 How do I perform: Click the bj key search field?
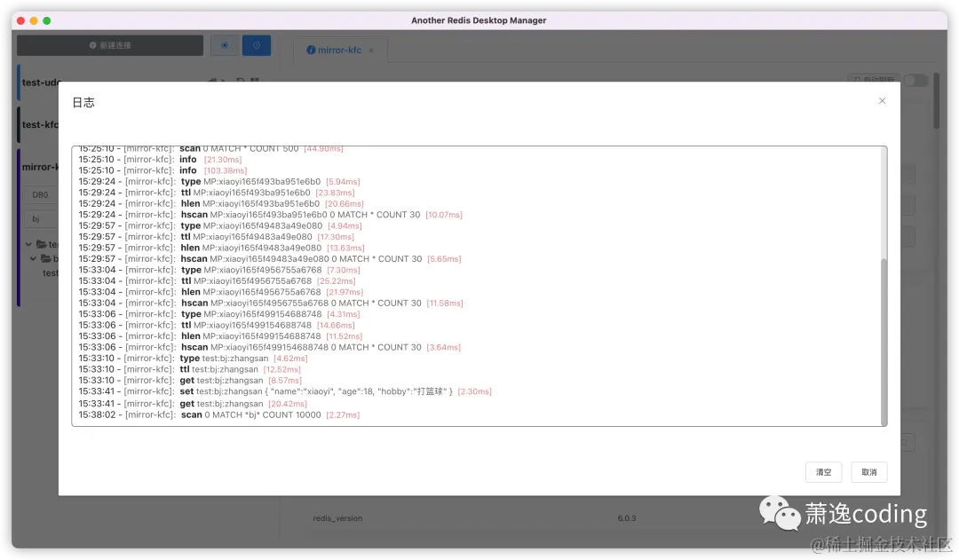click(42, 219)
